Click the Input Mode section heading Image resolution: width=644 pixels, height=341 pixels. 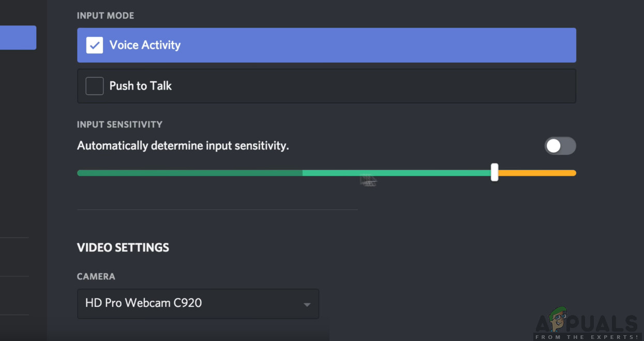pos(106,16)
